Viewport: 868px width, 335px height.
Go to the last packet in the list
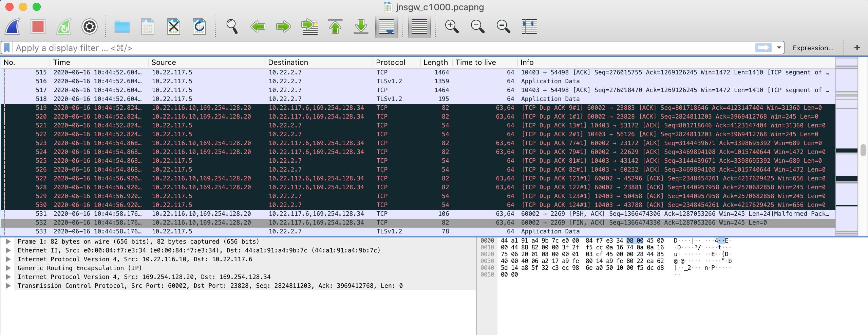tap(361, 27)
